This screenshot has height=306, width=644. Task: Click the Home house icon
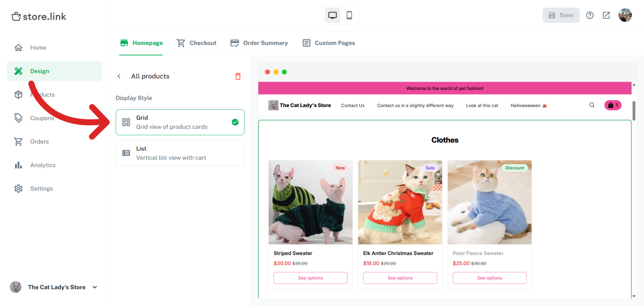[18, 48]
